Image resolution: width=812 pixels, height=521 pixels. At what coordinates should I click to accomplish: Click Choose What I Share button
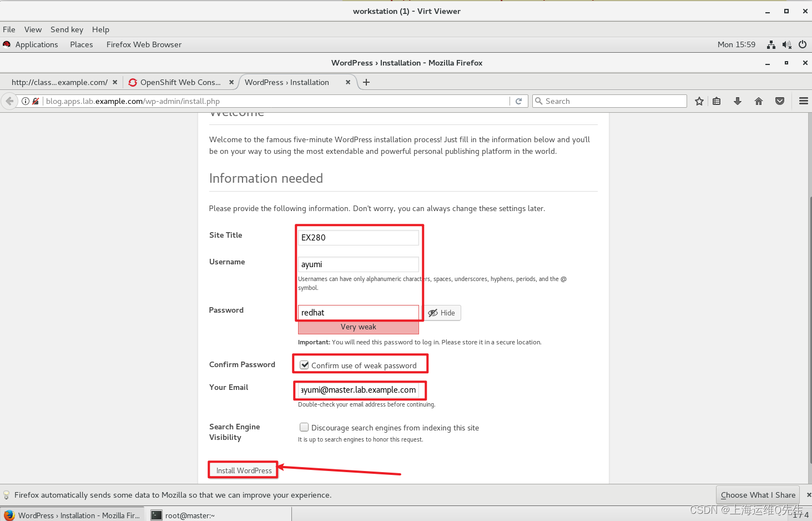[758, 495]
